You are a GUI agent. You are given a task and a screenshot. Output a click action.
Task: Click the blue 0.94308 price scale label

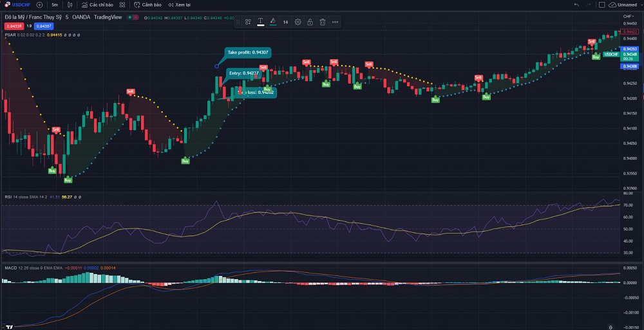pyautogui.click(x=630, y=66)
